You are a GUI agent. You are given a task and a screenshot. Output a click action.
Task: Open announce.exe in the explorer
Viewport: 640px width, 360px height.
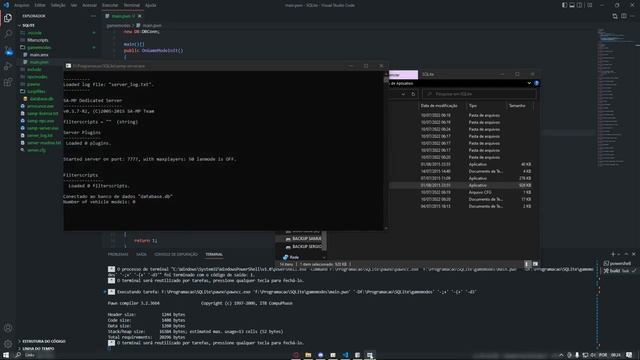tap(40, 106)
